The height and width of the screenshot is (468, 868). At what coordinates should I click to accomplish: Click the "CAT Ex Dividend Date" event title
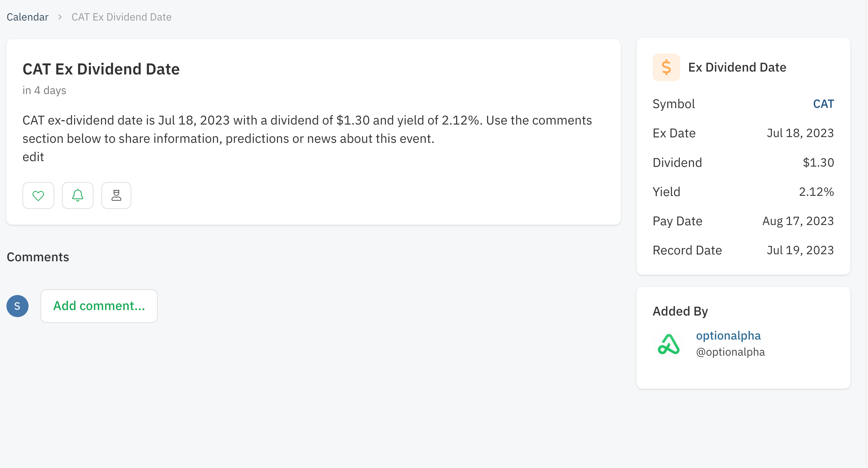point(101,69)
